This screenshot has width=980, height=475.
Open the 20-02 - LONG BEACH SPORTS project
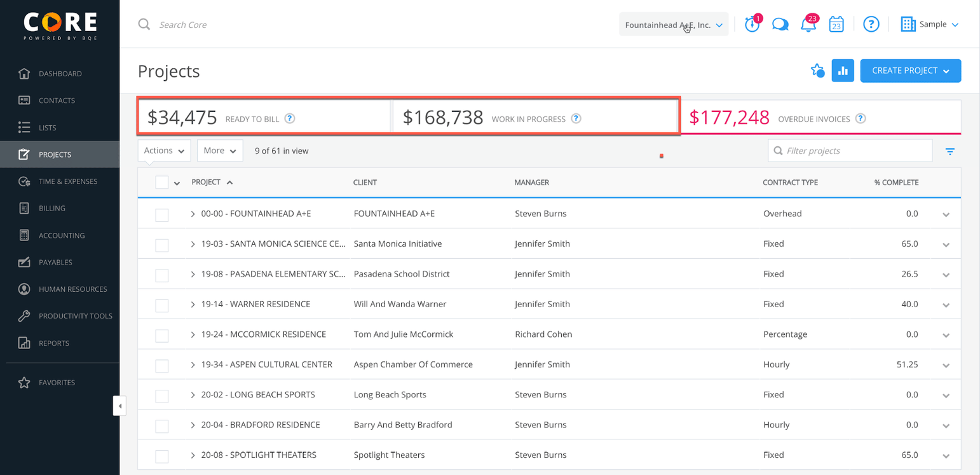pyautogui.click(x=258, y=395)
